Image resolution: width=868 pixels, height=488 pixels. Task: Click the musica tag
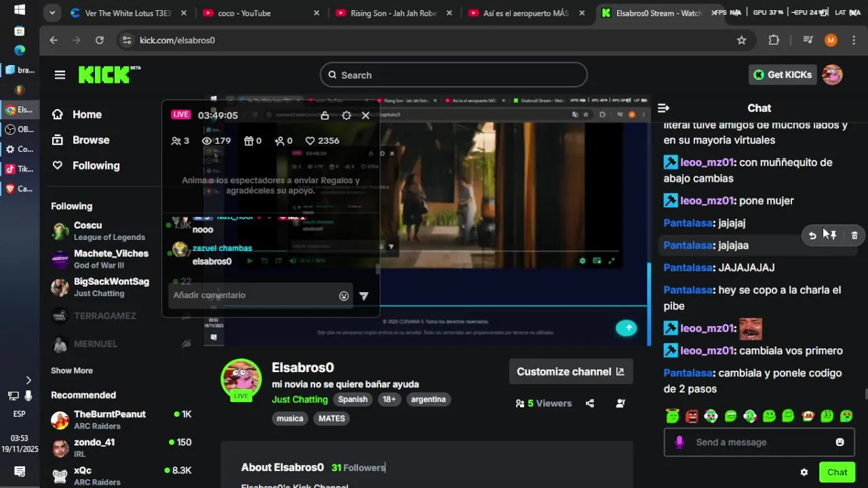[290, 418]
